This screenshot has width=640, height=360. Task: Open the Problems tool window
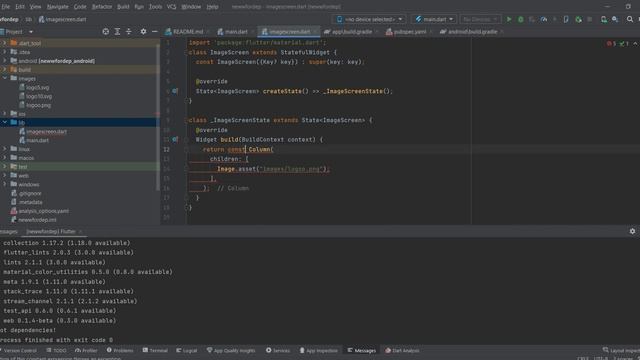click(x=120, y=350)
